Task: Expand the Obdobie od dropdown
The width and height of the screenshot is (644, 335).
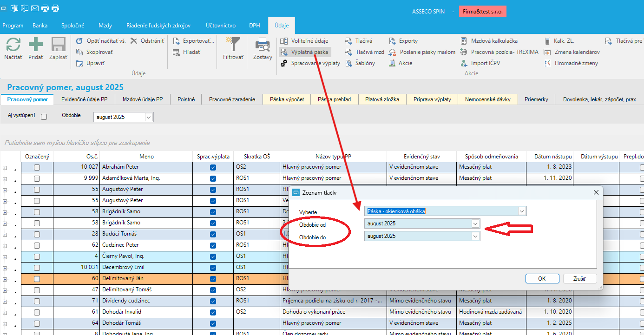Action: point(475,223)
